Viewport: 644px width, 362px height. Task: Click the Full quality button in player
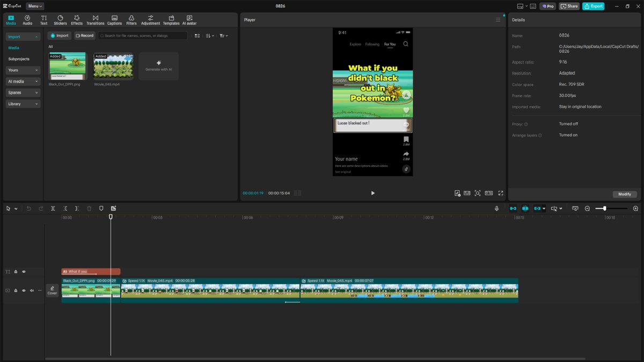[467, 193]
